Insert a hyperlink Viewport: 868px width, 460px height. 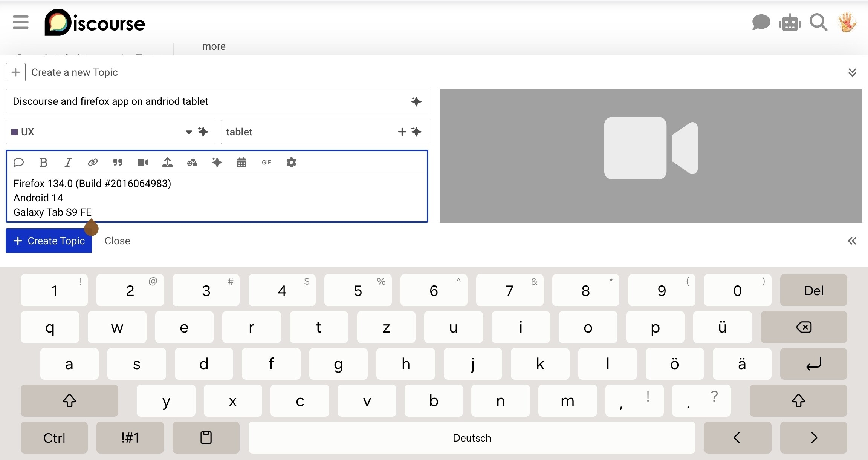93,163
